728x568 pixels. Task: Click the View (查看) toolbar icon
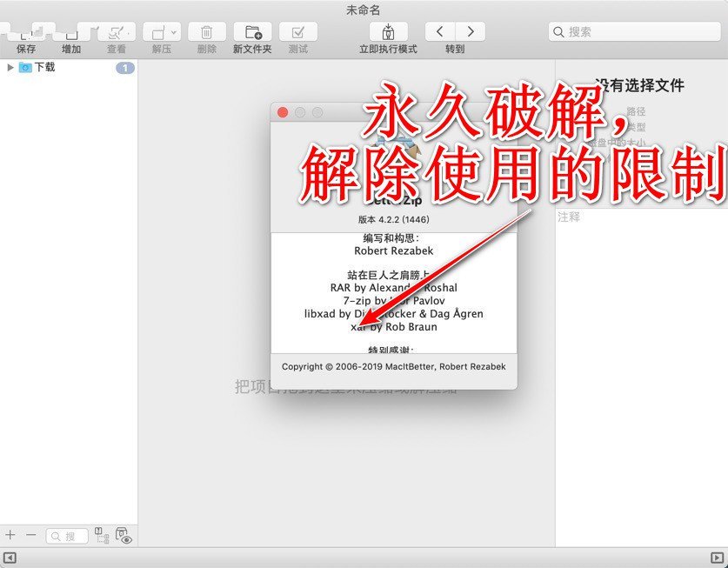pos(116,31)
